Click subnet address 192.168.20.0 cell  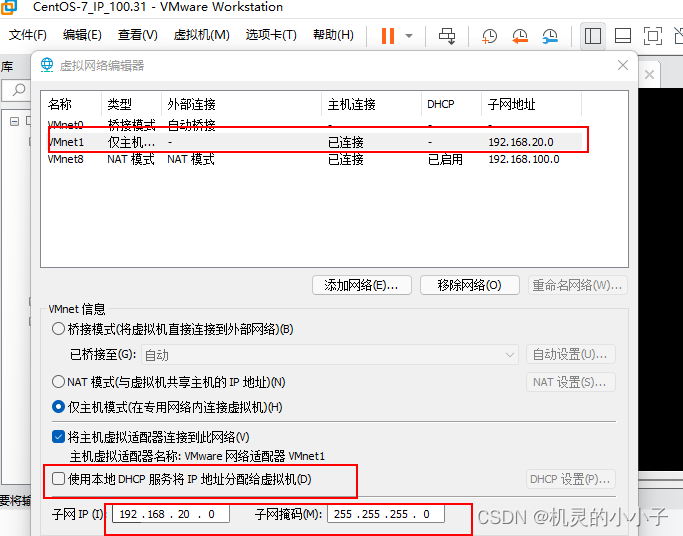coord(521,142)
